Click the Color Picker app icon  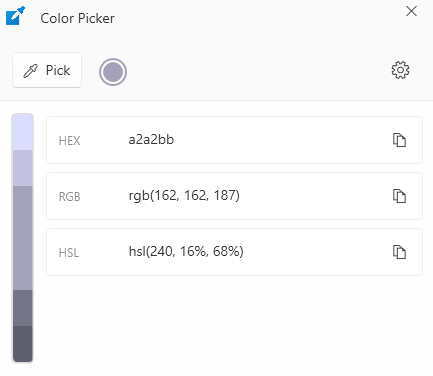pyautogui.click(x=15, y=16)
